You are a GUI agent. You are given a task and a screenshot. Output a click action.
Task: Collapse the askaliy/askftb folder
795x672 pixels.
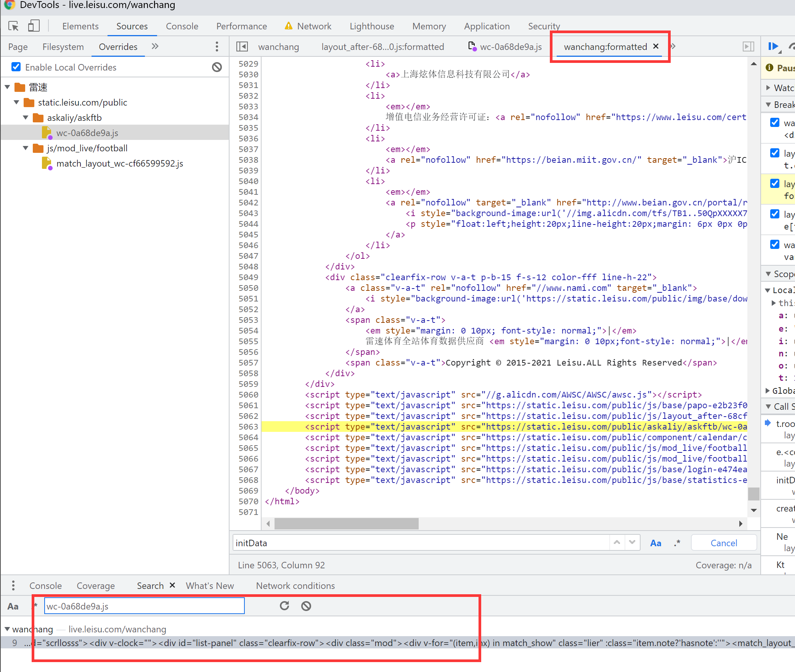(26, 118)
